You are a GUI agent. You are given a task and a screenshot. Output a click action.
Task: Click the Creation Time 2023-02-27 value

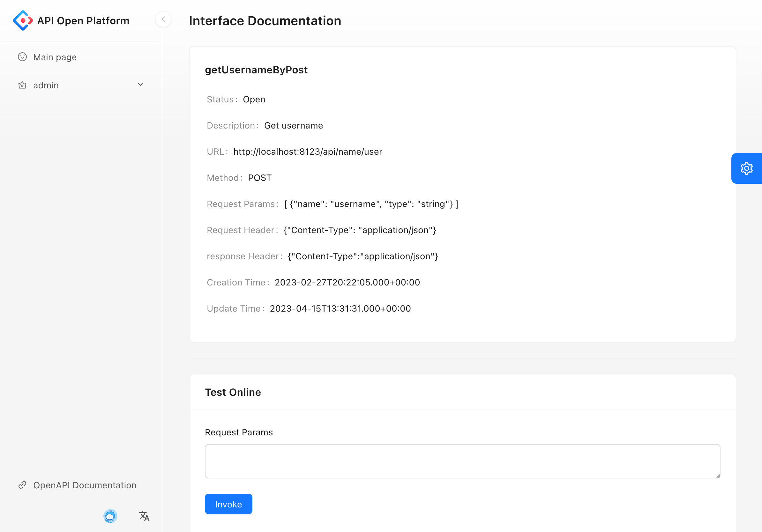click(347, 282)
